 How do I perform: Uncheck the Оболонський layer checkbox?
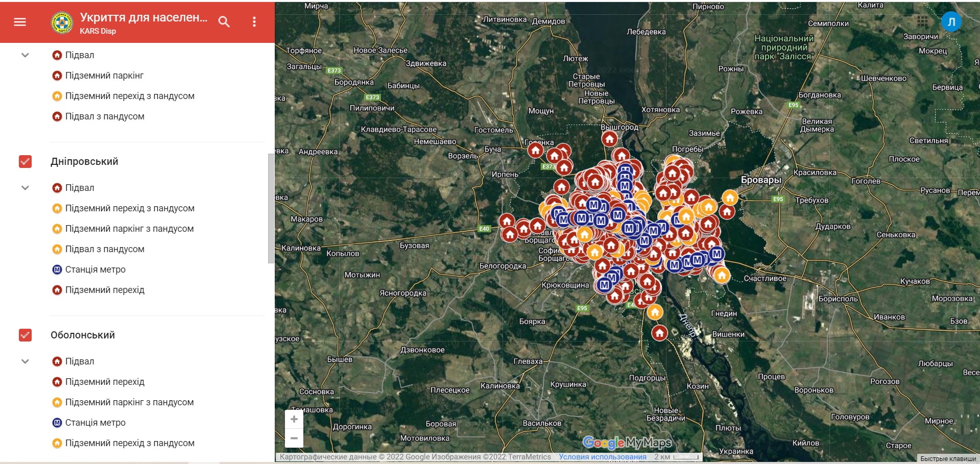(25, 335)
